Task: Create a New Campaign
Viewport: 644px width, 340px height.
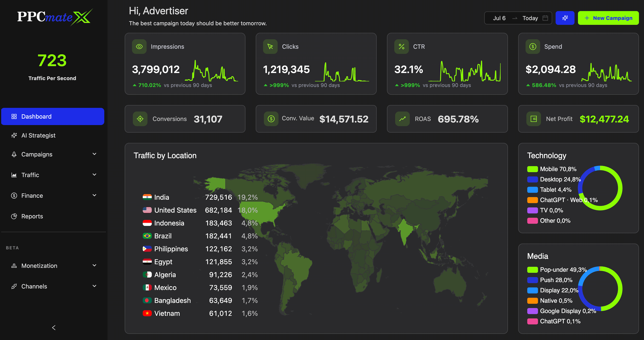Action: coord(608,18)
